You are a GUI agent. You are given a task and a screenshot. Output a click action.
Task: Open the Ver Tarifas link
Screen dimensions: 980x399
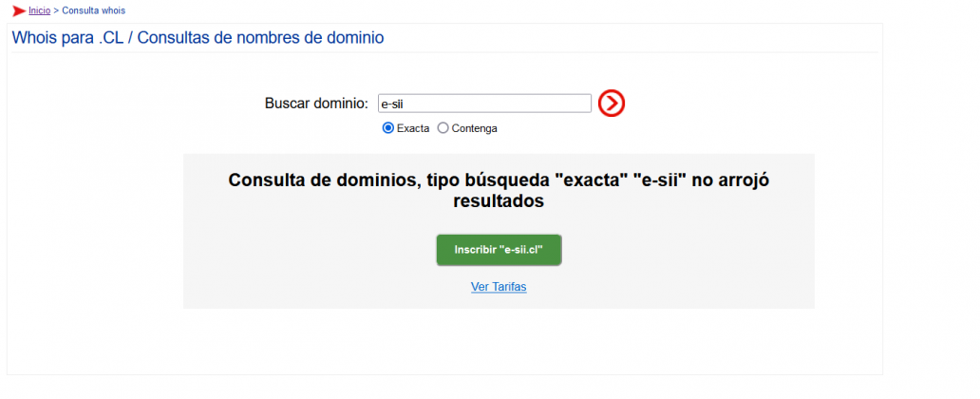click(x=499, y=287)
